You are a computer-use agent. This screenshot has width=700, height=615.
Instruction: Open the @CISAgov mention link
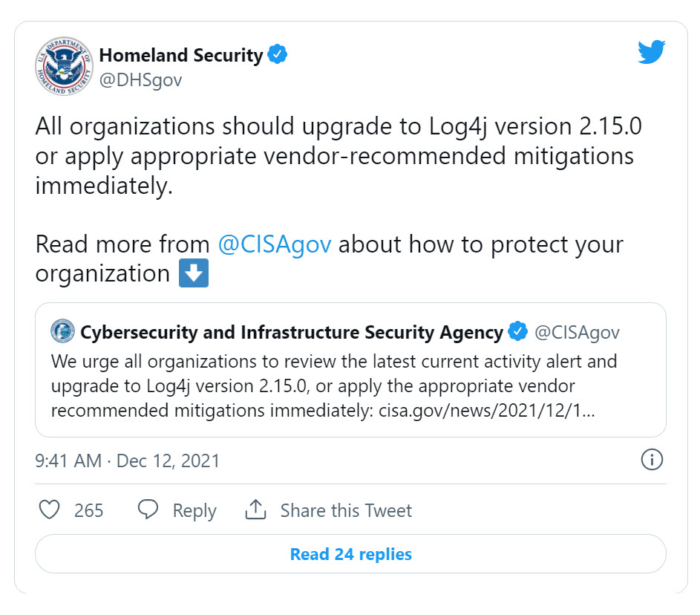[275, 244]
